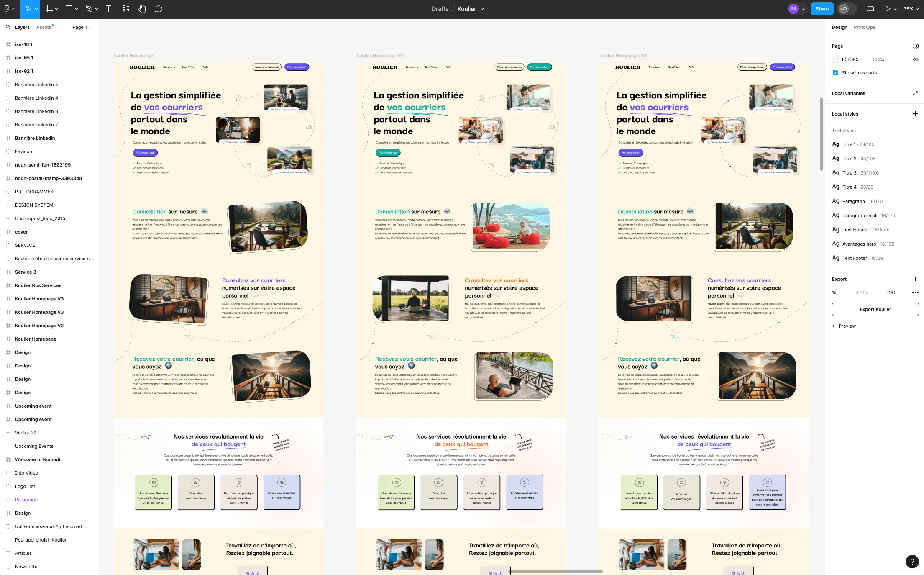The height and width of the screenshot is (575, 924).
Task: Click the canvas vertical scrollbar
Action: [822, 134]
